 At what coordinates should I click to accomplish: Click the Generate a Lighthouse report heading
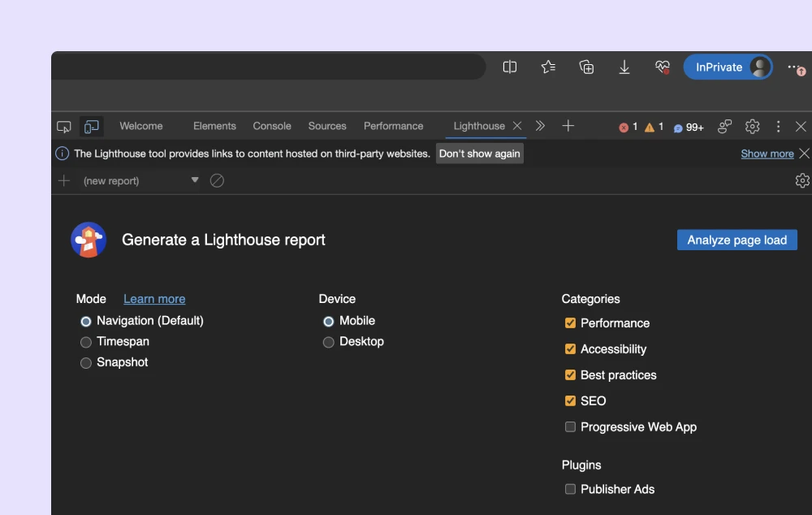223,240
